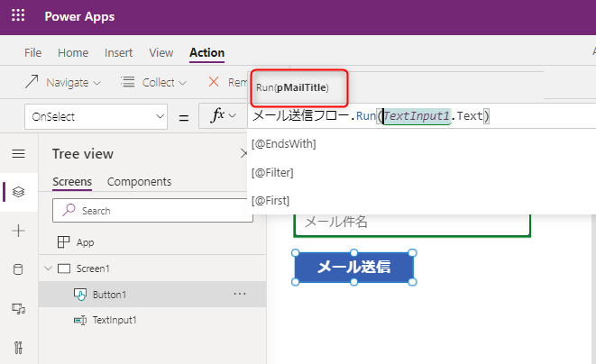This screenshot has height=364, width=596.
Task: Toggle the hamburger navigation menu
Action: pos(18,154)
